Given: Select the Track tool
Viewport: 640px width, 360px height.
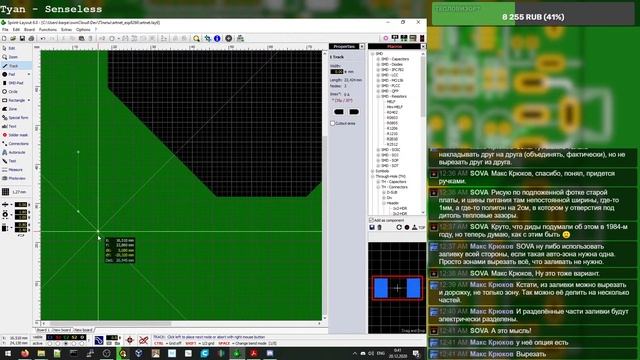Looking at the screenshot, I should coord(16,65).
